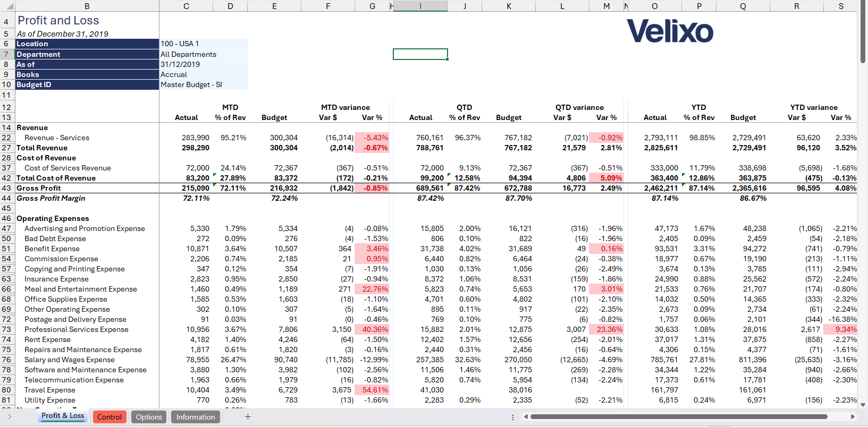868x427 pixels.
Task: Click the 'MTD variance' header cell
Action: (345, 107)
